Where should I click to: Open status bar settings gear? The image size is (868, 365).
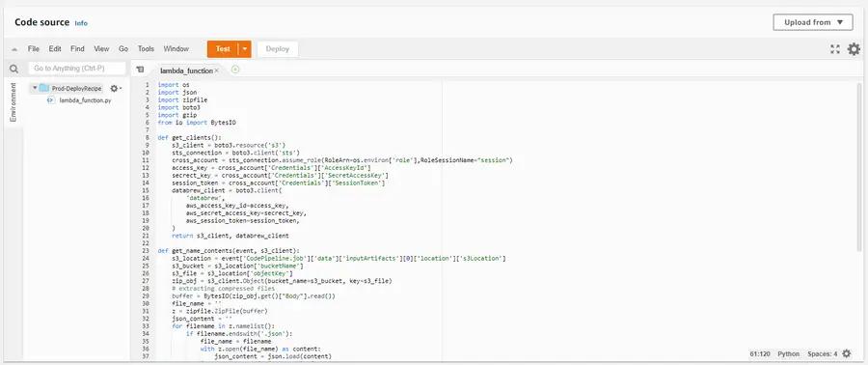point(847,353)
